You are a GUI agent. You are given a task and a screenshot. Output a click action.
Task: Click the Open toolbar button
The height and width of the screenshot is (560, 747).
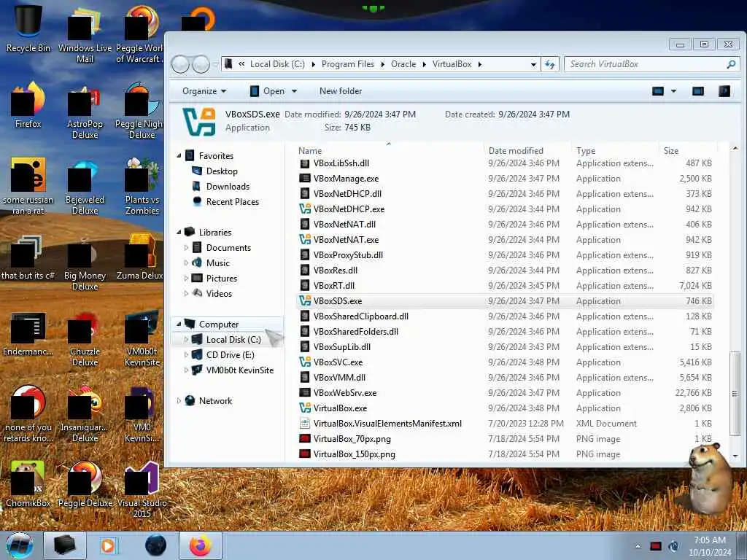268,91
